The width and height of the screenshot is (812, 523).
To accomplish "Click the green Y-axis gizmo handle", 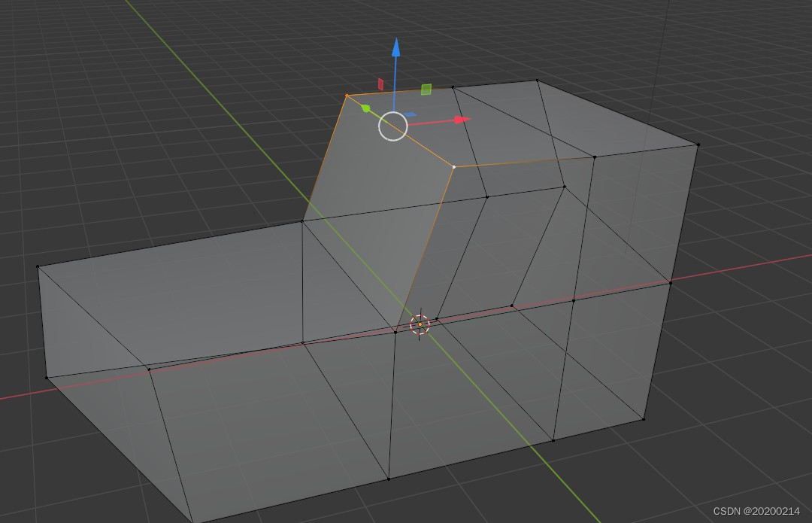I will coord(365,108).
